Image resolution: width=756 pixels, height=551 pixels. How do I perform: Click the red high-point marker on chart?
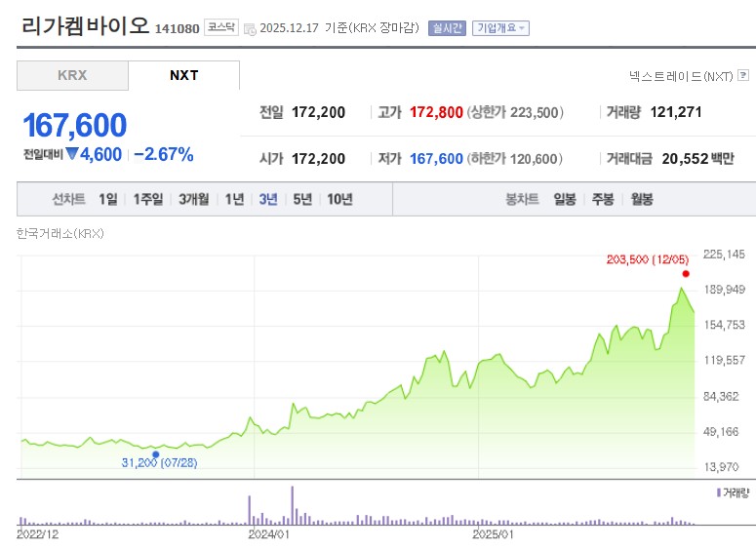[x=686, y=274]
